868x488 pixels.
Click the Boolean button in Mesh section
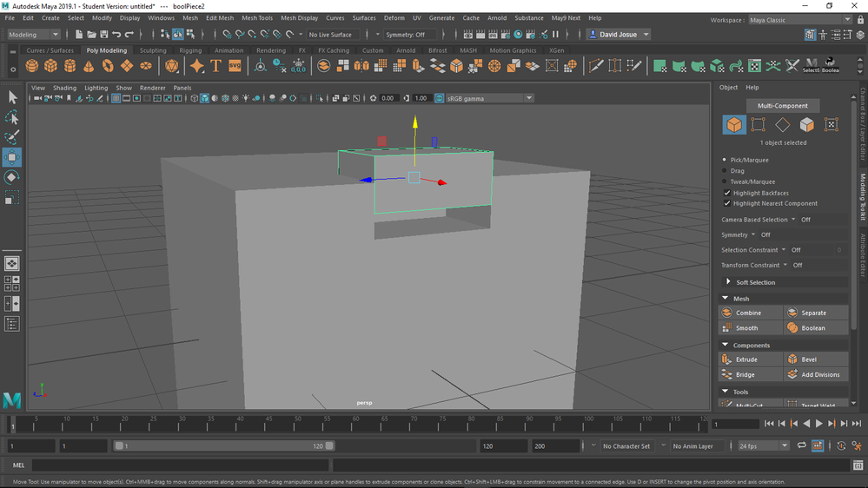(x=814, y=328)
